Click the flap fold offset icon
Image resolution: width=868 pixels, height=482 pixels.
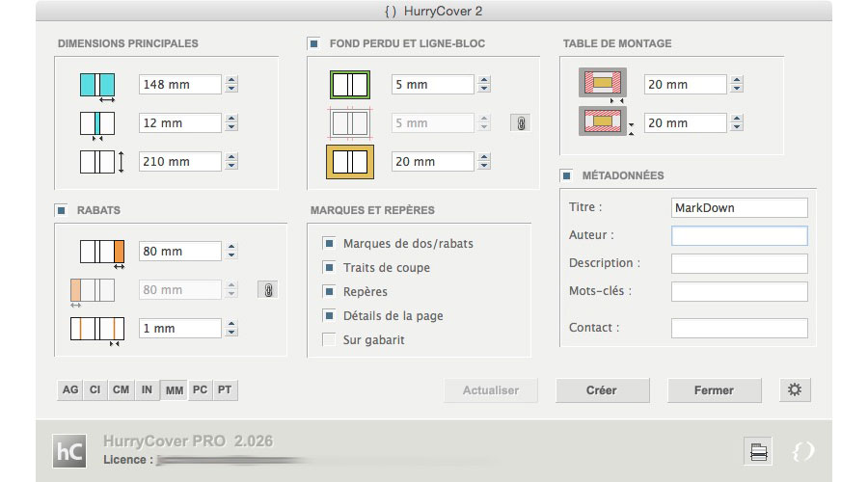(97, 331)
